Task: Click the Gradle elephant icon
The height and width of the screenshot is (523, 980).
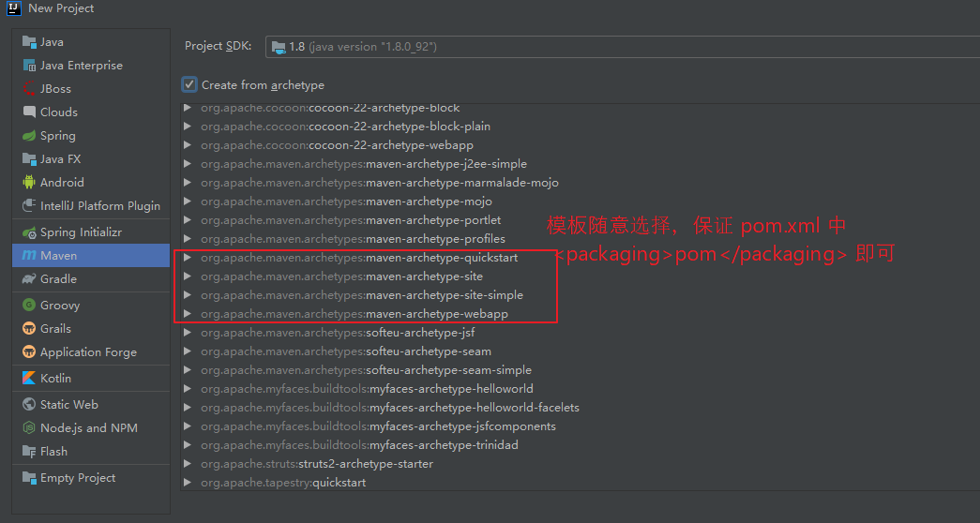Action: click(x=29, y=279)
